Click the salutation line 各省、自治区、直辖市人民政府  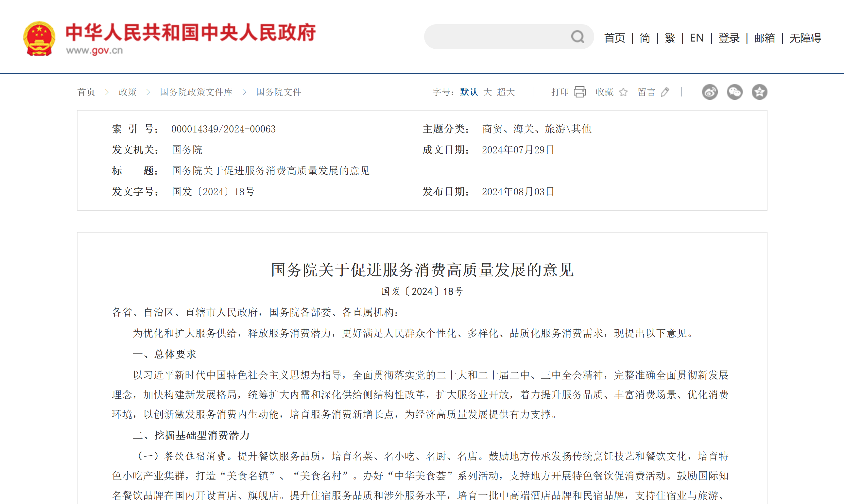pos(255,312)
